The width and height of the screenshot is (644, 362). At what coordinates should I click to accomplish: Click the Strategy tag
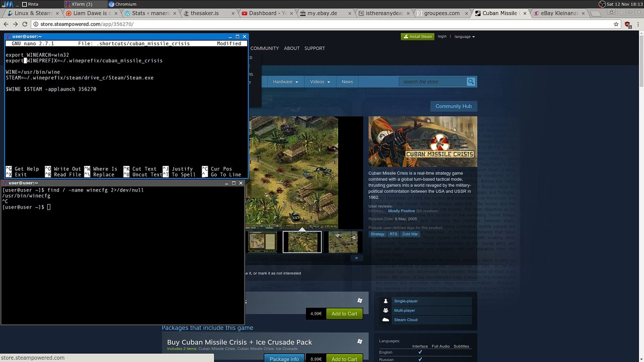tap(377, 234)
